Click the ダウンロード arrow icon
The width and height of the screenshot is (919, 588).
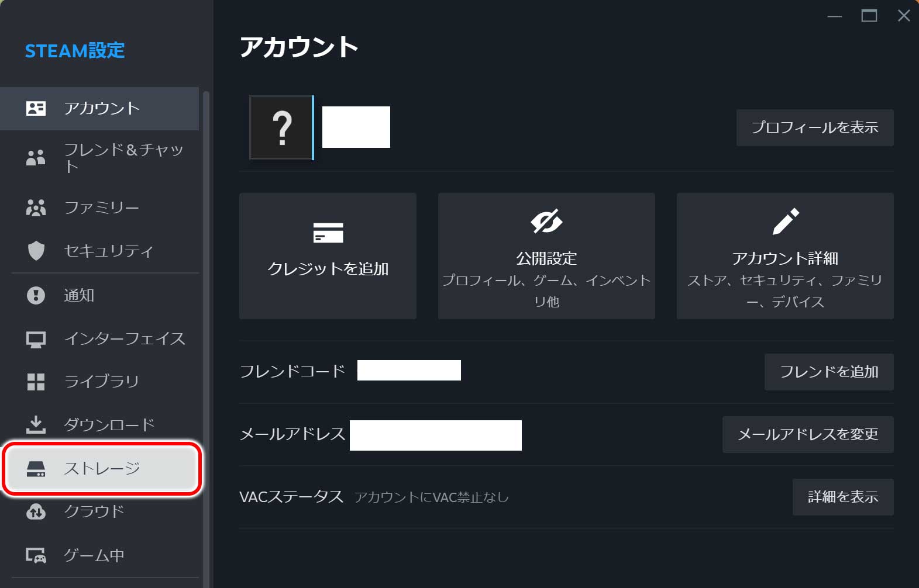pos(36,425)
